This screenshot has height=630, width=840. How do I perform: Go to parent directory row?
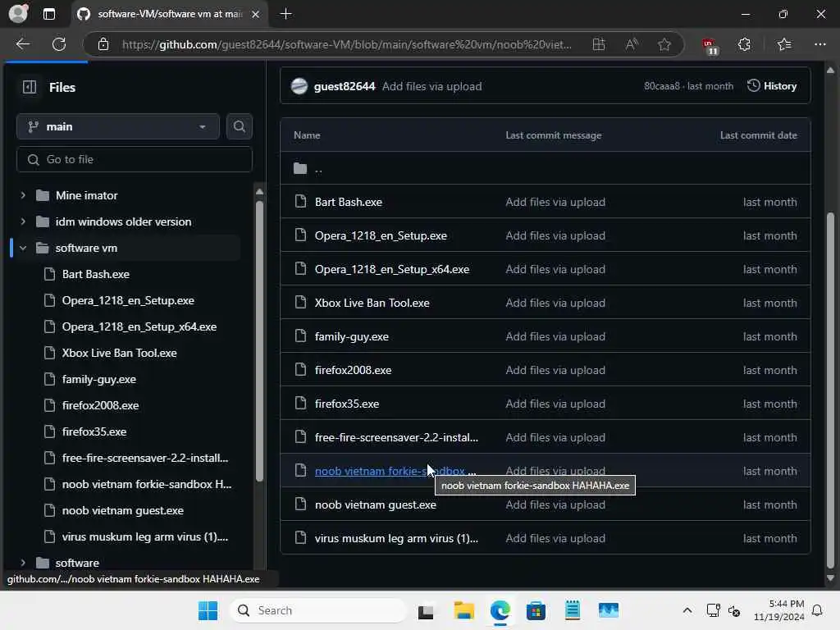pos(545,169)
